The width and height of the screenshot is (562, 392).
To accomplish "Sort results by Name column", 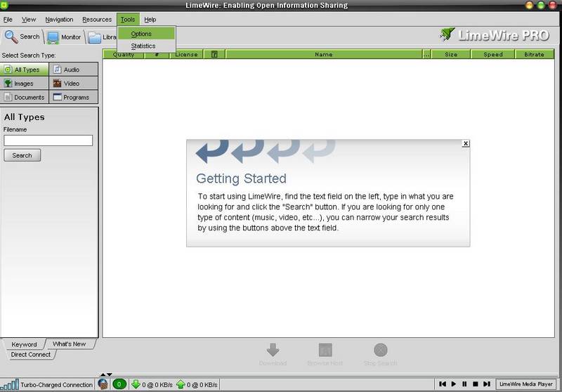I will point(324,55).
